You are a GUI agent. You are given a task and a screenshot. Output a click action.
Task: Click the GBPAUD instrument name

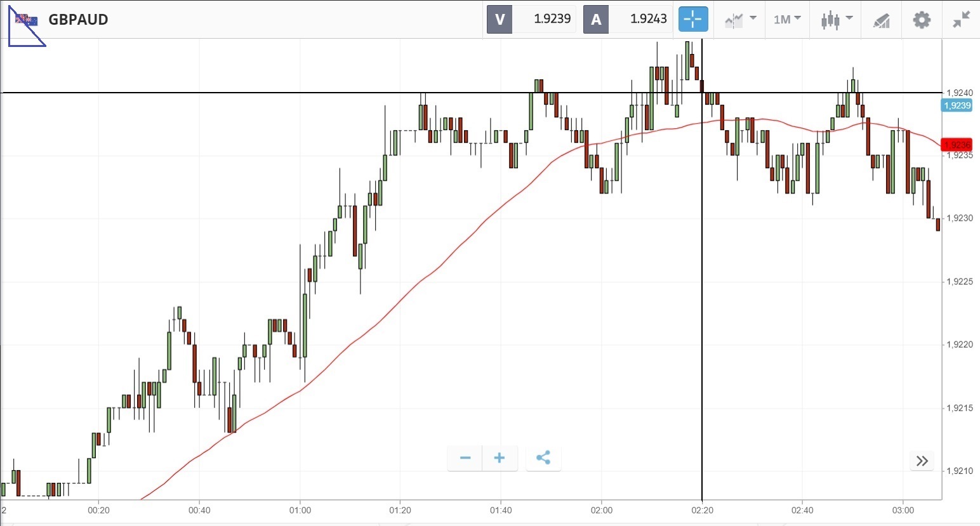[x=78, y=20]
